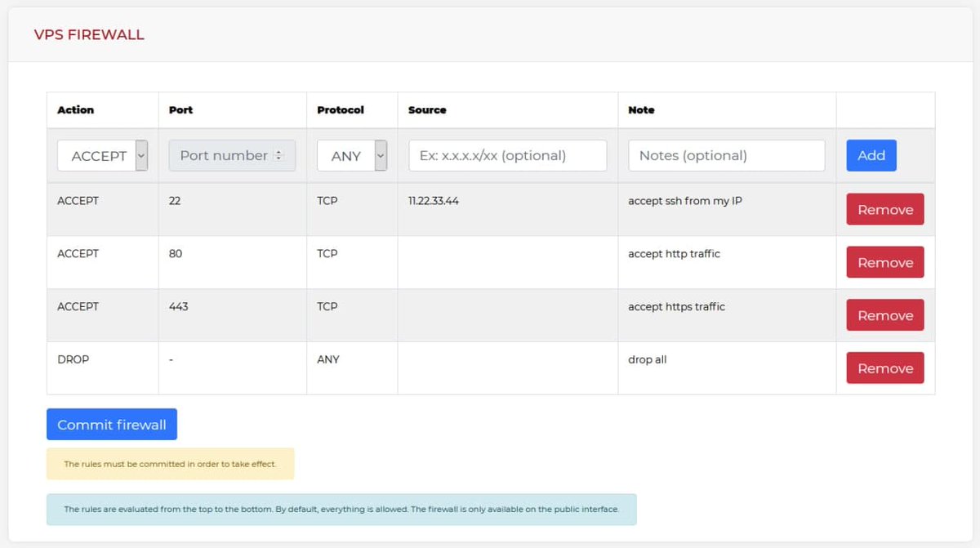Click the Add button to add a rule

(x=871, y=155)
